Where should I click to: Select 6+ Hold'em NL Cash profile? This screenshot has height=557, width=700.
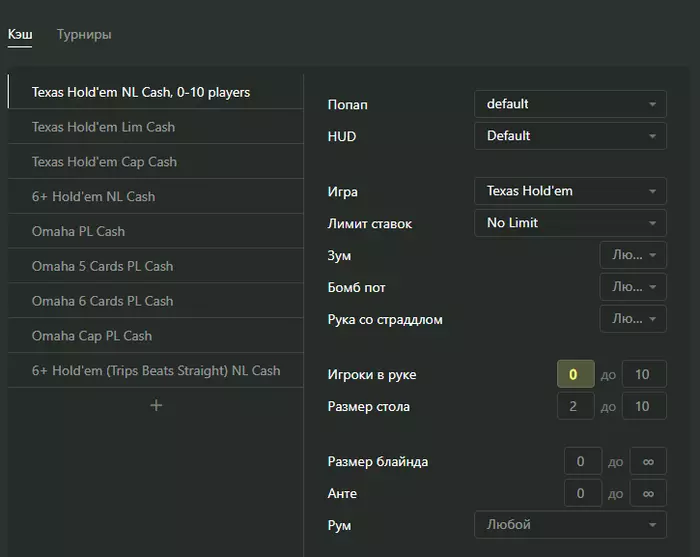(x=156, y=196)
